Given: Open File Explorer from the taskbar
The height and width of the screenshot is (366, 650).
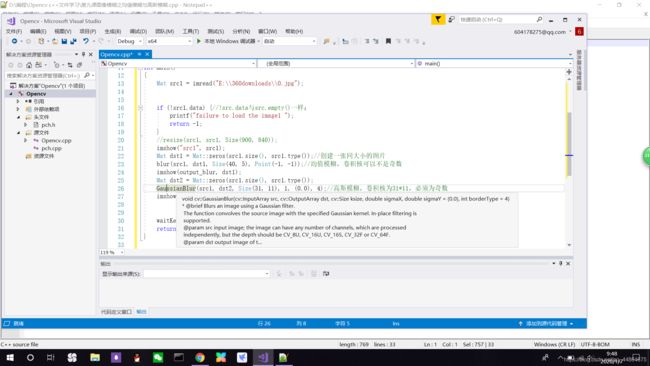Looking at the screenshot, I should (95, 357).
